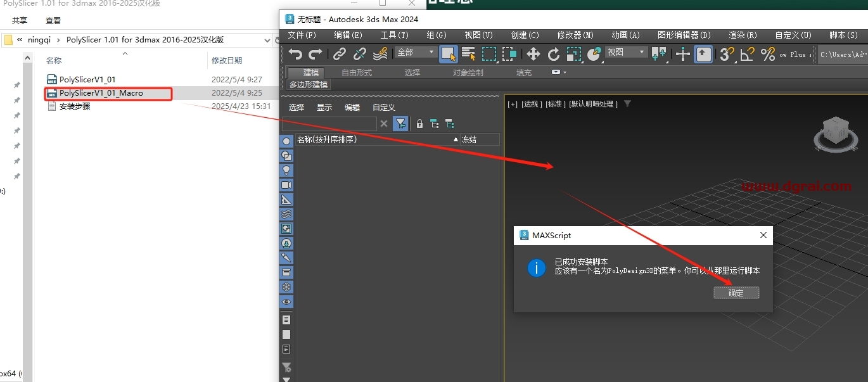
Task: Toggle frozen objects display (snowflake icon)
Action: coord(286,287)
